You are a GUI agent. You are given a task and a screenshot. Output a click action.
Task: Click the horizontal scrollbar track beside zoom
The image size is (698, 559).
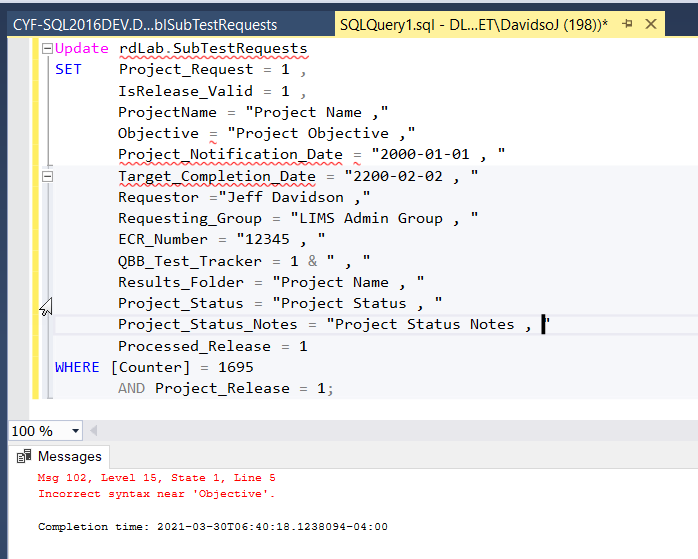[400, 431]
